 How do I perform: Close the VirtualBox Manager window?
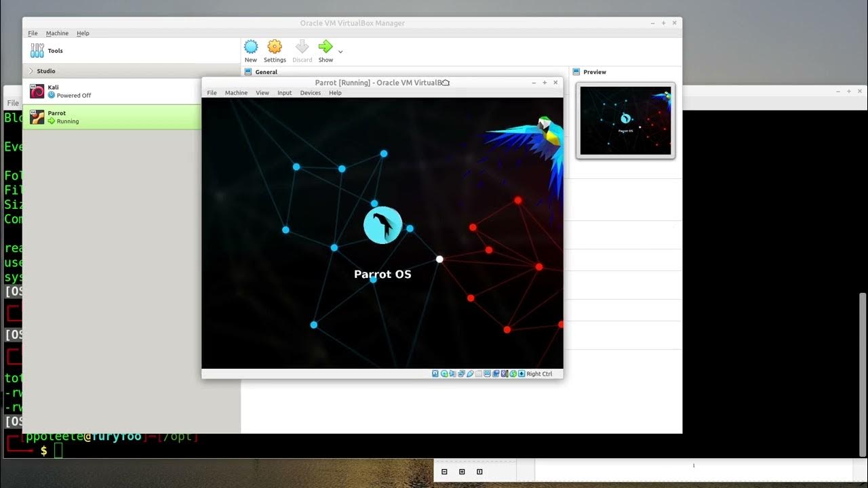tap(674, 23)
